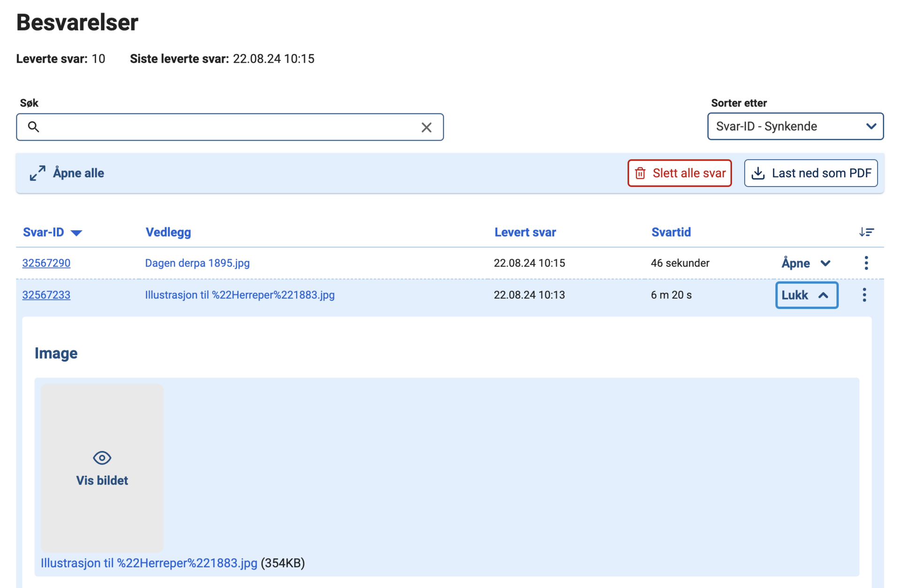Sort by the Vedlegg column header
The height and width of the screenshot is (588, 901).
[168, 232]
